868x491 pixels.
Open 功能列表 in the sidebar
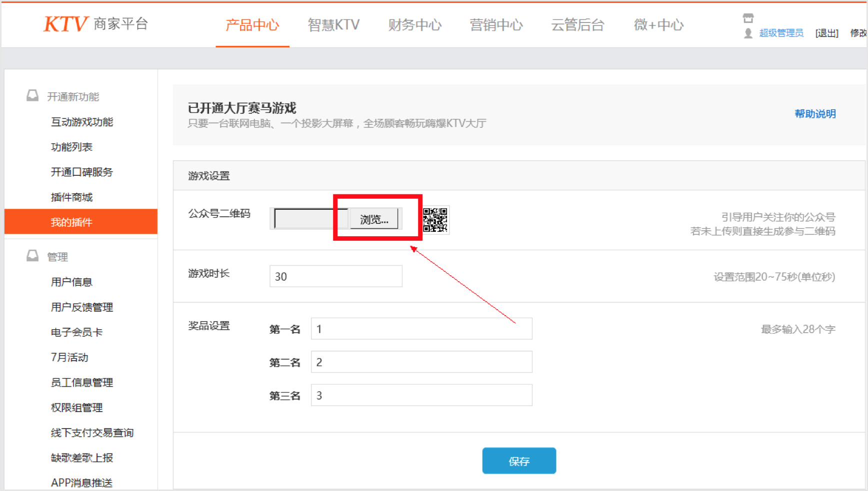71,147
